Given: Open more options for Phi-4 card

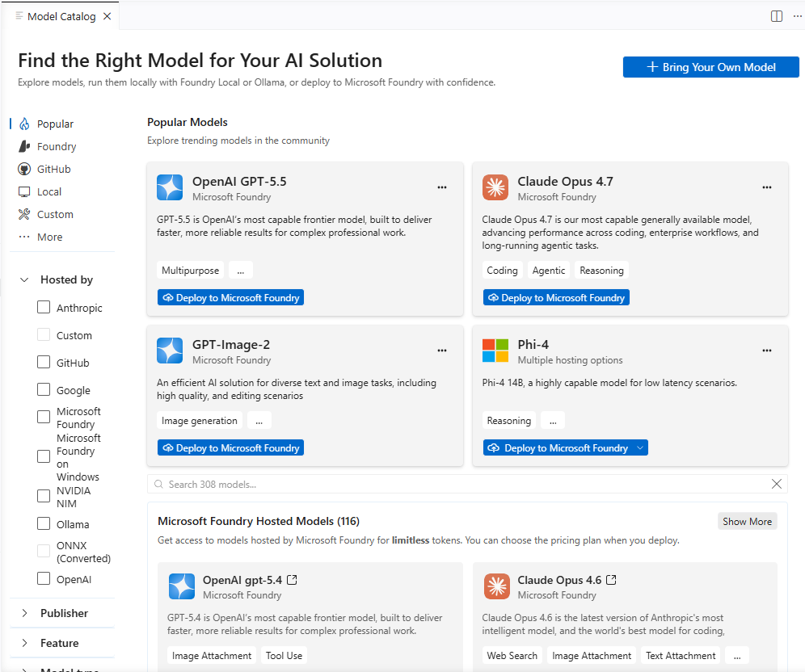Looking at the screenshot, I should (766, 351).
